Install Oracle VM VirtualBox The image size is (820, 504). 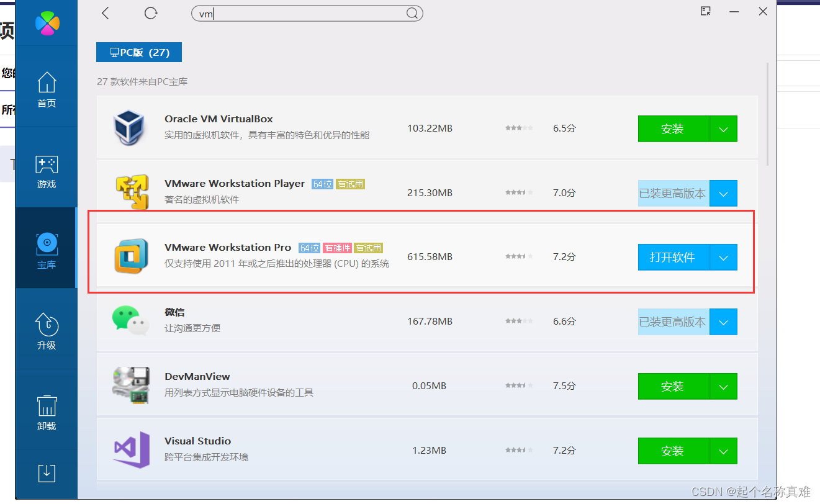(674, 128)
